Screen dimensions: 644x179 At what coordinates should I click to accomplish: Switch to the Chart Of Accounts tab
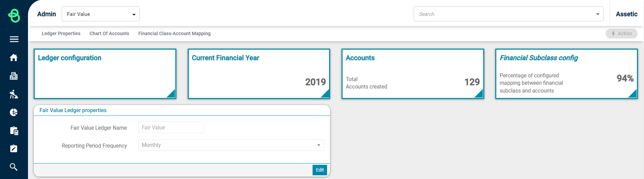[x=109, y=33]
